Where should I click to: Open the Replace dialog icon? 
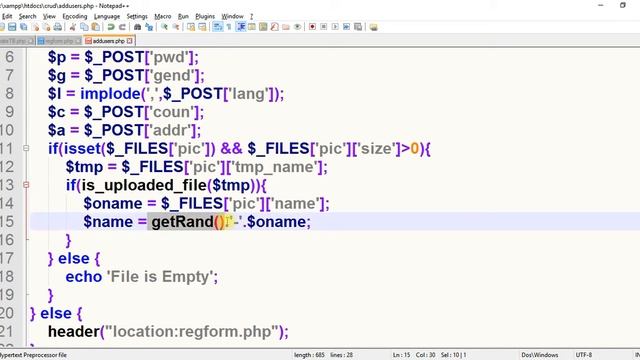click(x=149, y=27)
